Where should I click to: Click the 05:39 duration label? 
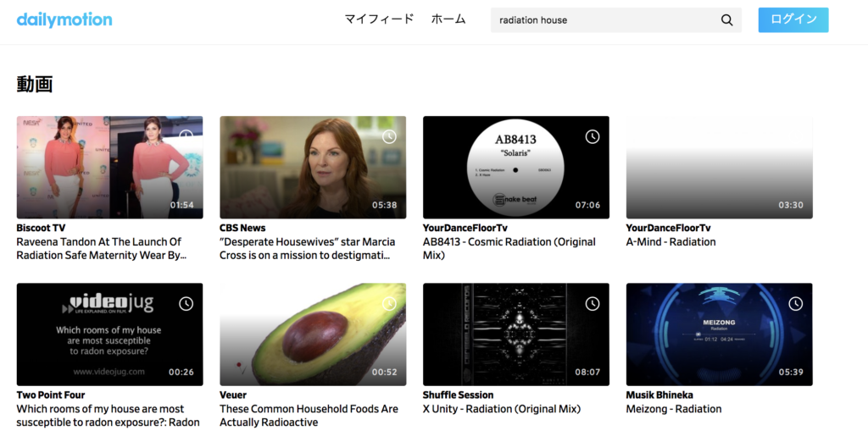pos(791,372)
